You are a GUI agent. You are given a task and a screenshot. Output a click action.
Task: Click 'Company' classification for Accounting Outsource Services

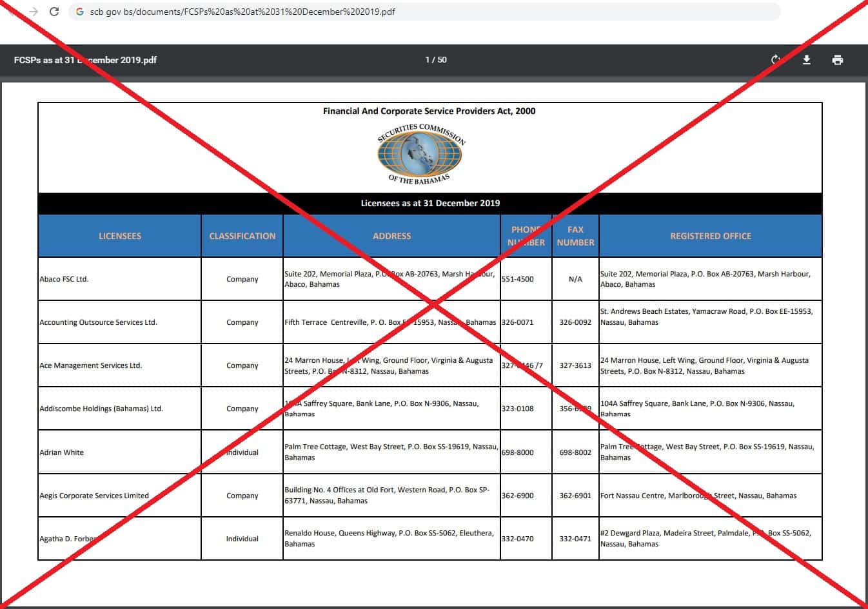[242, 322]
